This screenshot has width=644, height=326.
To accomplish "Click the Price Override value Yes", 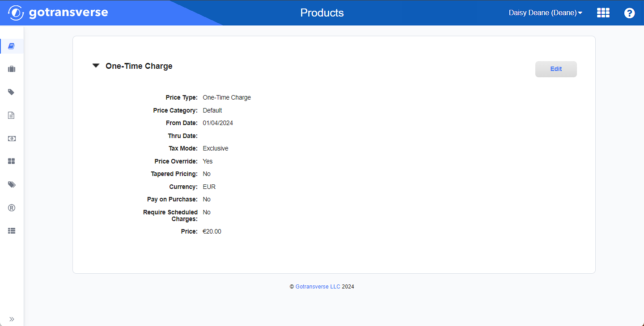I will (208, 161).
